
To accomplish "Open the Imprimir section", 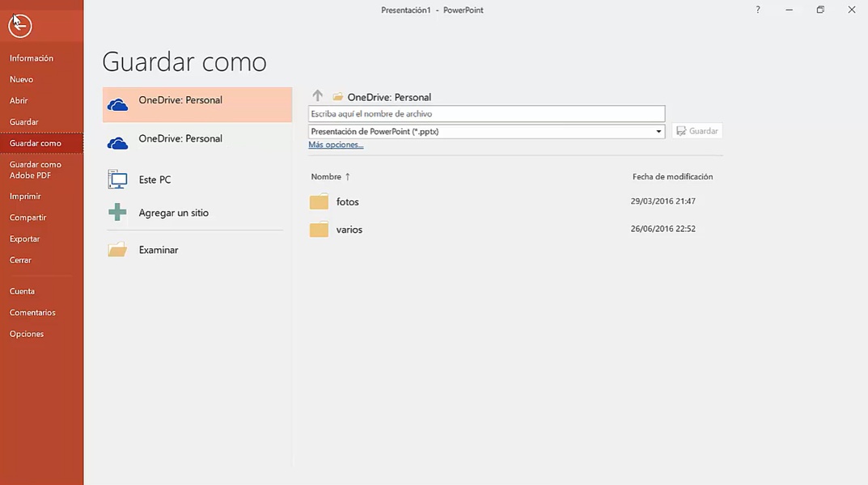I will tap(25, 196).
